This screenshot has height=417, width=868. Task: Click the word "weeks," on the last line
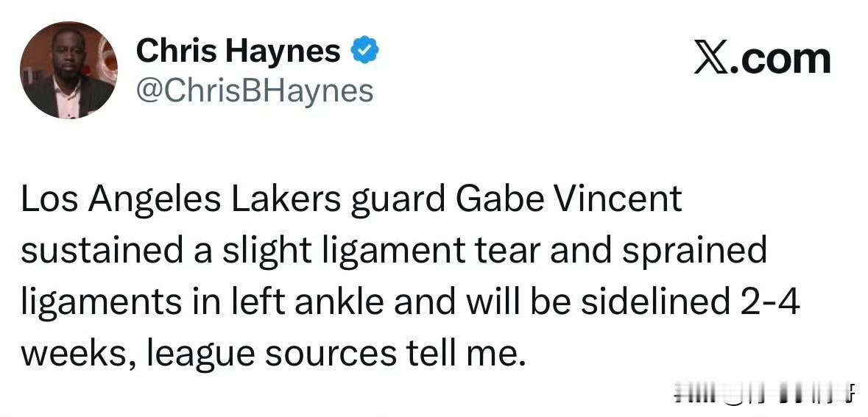coord(79,355)
